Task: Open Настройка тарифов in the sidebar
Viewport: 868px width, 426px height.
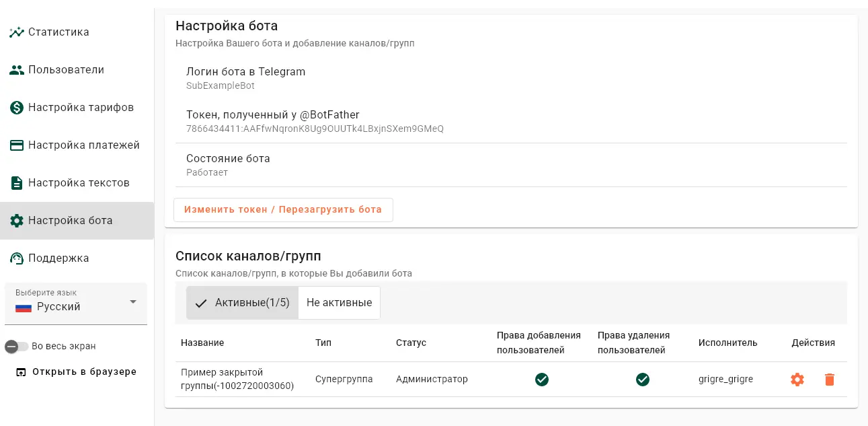Action: click(x=77, y=108)
